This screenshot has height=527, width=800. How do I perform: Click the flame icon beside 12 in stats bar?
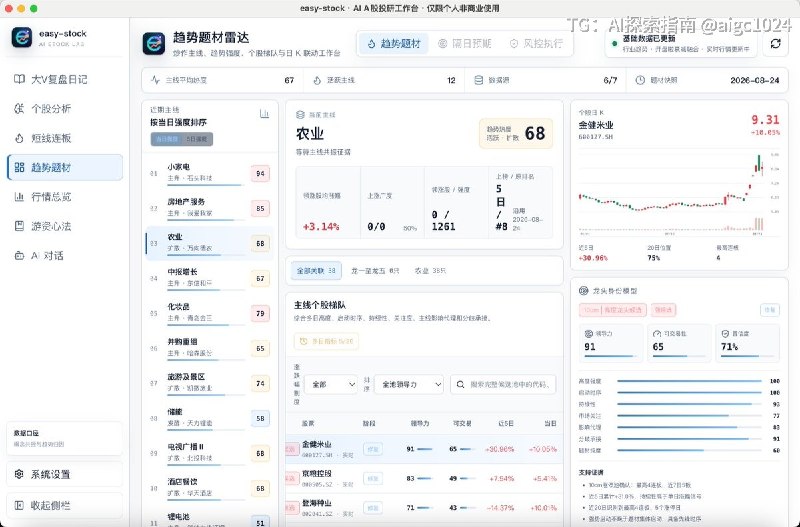click(x=317, y=80)
